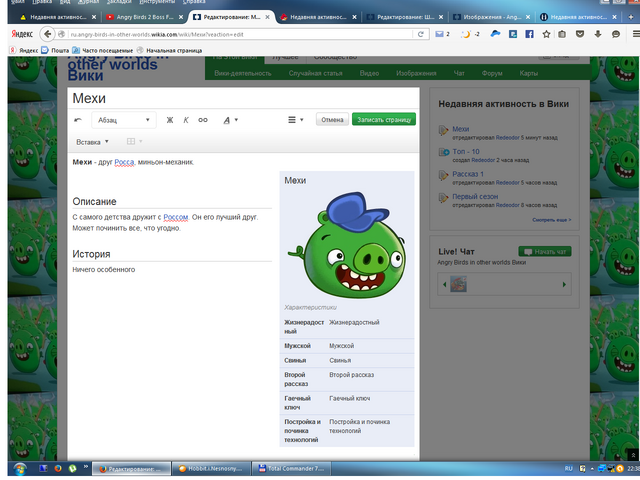Open the Вставка insert dropdown
The image size is (640, 480).
92,142
